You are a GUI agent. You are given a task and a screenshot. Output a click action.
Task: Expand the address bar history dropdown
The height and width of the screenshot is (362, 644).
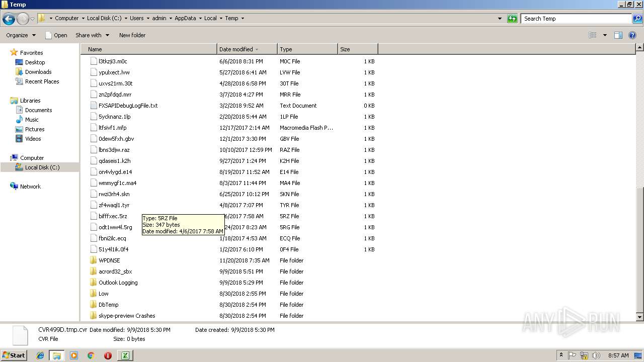point(500,19)
